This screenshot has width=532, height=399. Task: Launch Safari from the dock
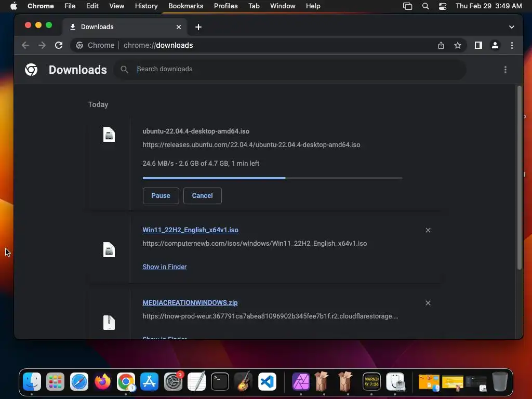pos(79,382)
